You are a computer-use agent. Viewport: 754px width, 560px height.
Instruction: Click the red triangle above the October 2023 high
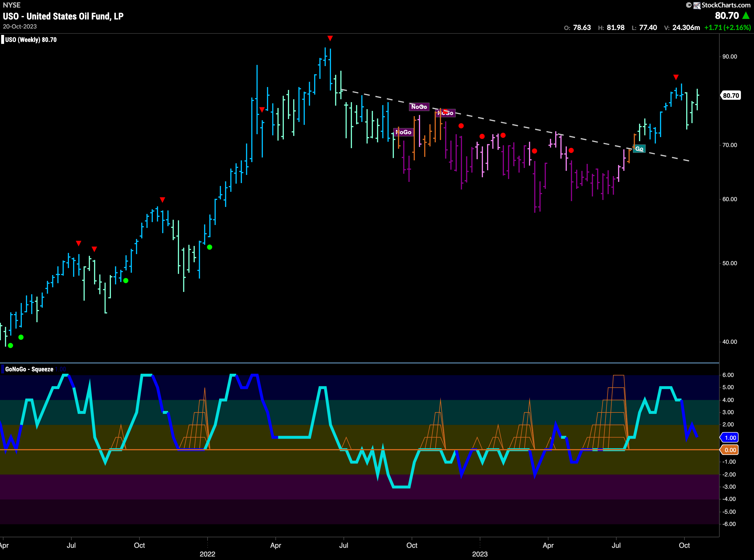tap(676, 77)
